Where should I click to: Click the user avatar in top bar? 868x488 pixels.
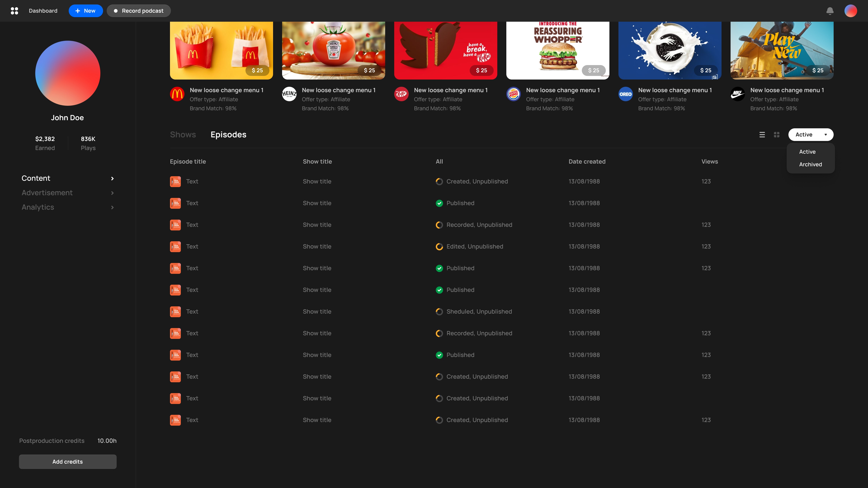(x=850, y=11)
